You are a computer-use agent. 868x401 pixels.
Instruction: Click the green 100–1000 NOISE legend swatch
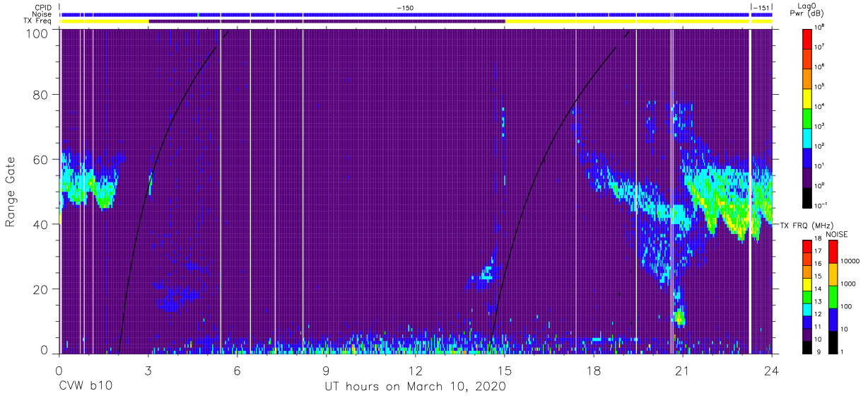tap(832, 296)
